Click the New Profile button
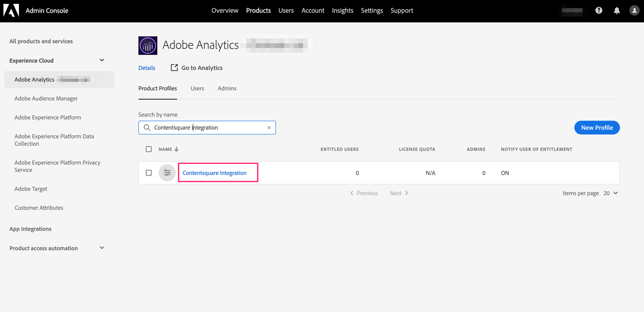This screenshot has height=312, width=644. (x=597, y=128)
